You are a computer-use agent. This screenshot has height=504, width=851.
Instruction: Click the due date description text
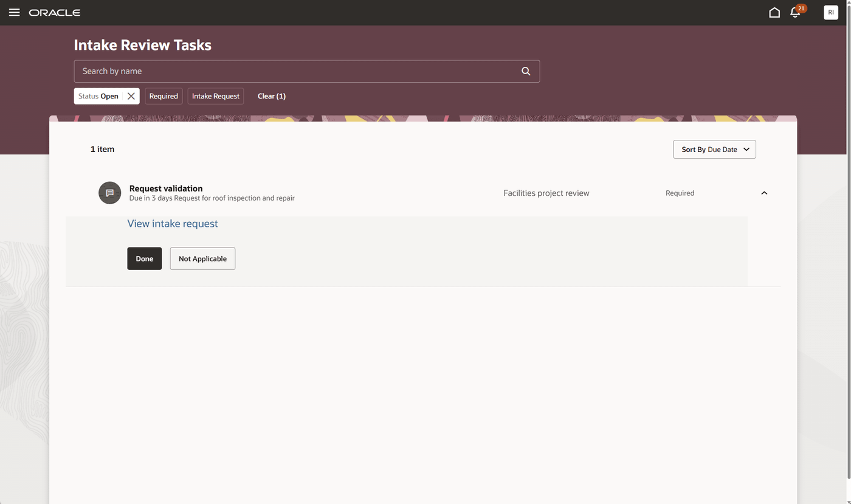point(212,198)
